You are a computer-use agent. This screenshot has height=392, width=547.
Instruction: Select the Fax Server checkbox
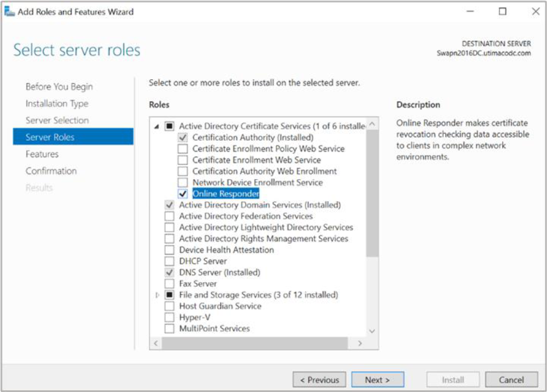coord(169,284)
